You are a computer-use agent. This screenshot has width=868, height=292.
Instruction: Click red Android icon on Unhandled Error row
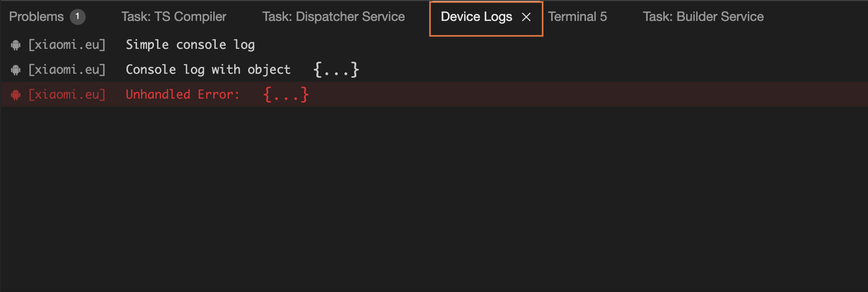(x=15, y=95)
